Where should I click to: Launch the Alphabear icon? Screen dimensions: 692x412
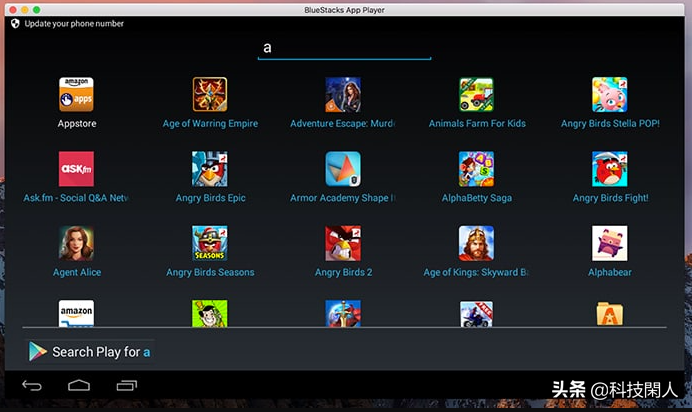pyautogui.click(x=609, y=243)
